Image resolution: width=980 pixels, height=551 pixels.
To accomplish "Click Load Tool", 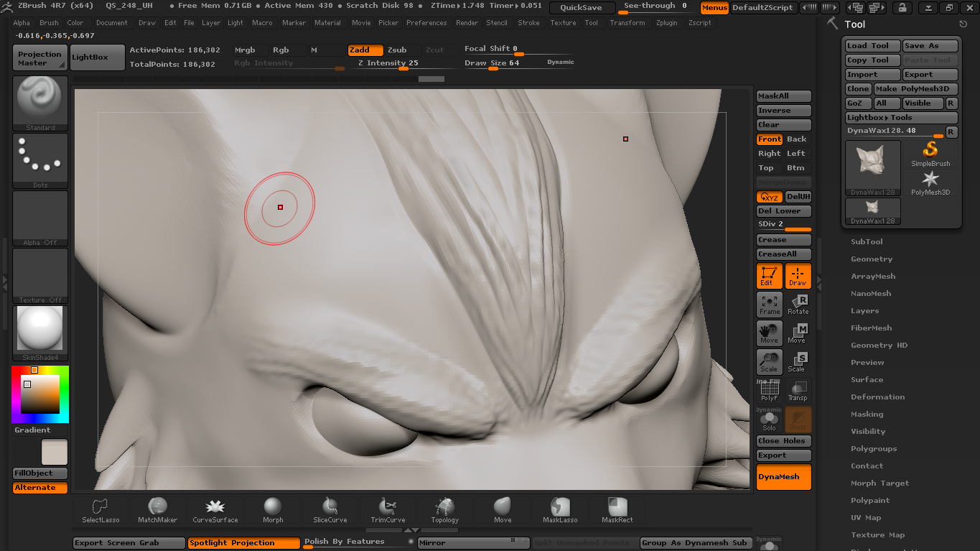I will 872,46.
